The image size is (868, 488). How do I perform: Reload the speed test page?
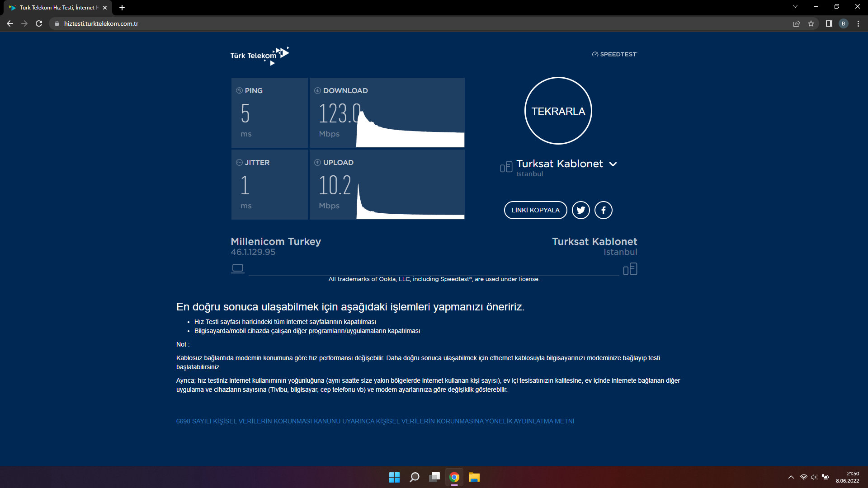pyautogui.click(x=39, y=23)
